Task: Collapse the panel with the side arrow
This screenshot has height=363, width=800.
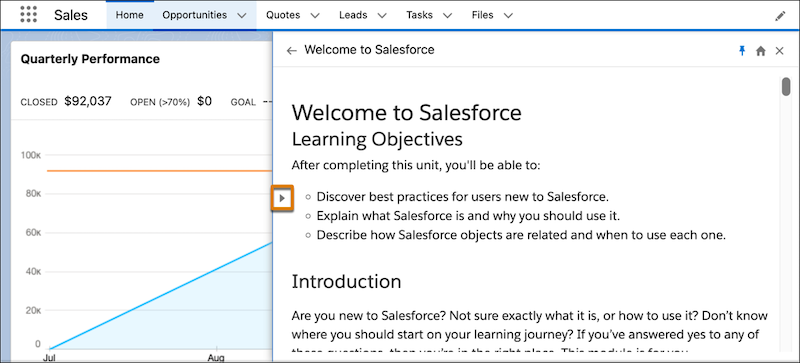Action: [282, 198]
